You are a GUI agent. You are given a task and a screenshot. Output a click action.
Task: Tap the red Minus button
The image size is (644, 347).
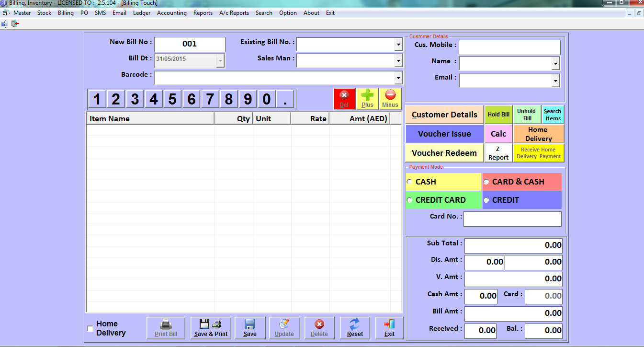[x=390, y=99]
